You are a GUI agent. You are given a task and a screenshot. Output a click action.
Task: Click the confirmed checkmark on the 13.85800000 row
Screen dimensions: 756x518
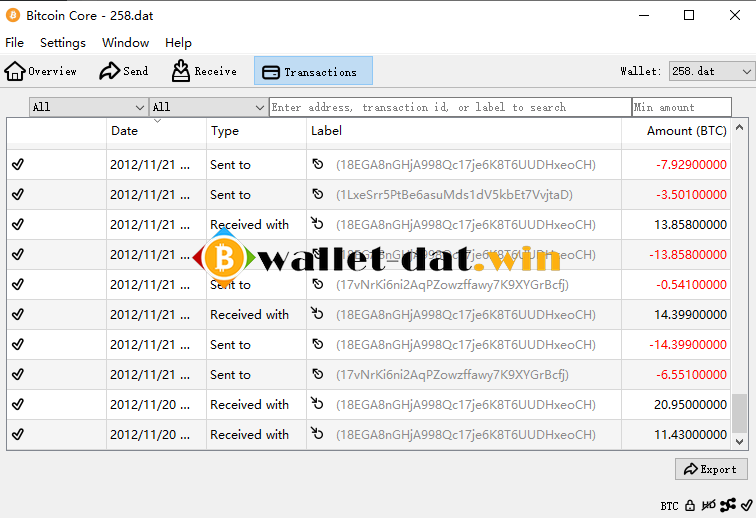click(x=18, y=224)
